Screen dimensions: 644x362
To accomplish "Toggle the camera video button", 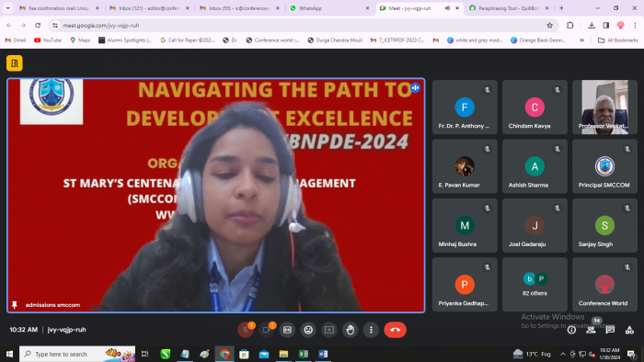I will tap(266, 330).
